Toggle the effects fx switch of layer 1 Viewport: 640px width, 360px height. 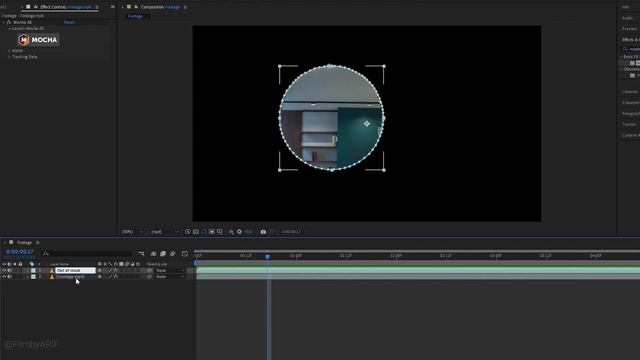point(116,270)
